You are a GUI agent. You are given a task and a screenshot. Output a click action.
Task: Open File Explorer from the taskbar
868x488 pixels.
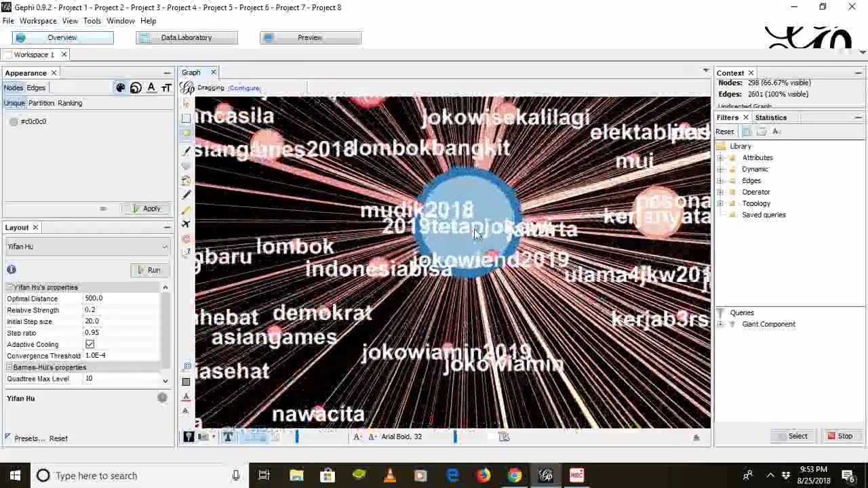[x=296, y=476]
